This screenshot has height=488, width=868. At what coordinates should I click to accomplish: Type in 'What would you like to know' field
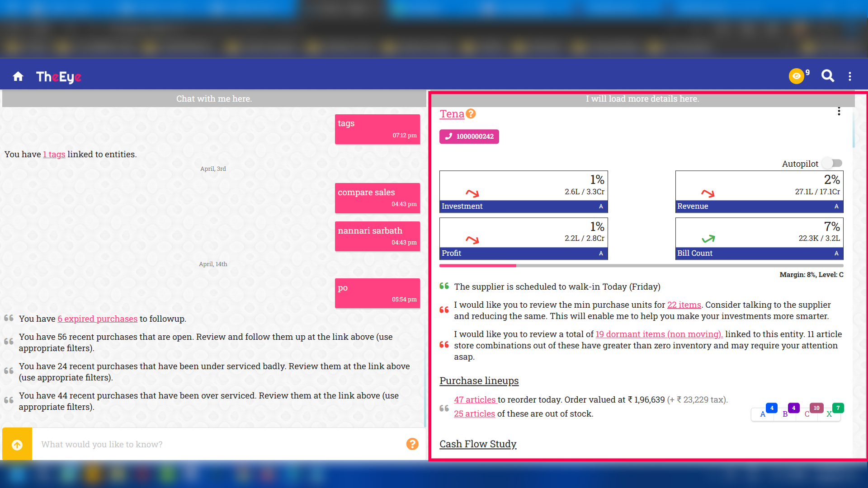(217, 445)
